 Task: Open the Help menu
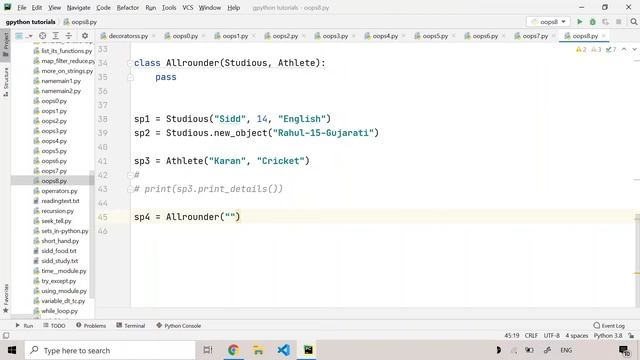click(x=233, y=8)
